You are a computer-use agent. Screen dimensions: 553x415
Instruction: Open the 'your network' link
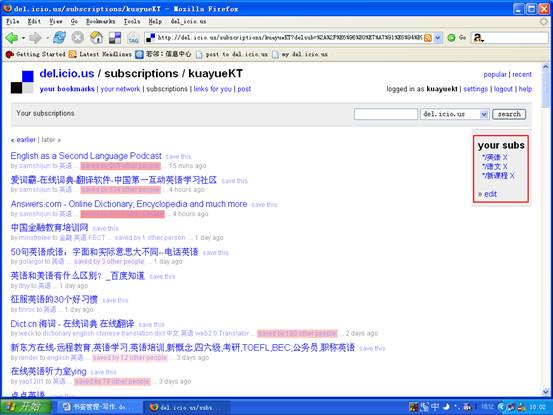point(120,89)
